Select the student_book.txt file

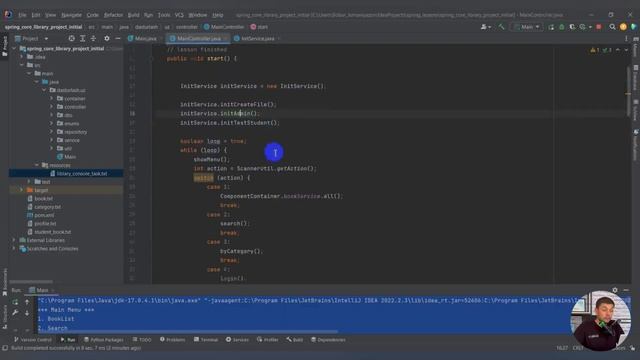tap(49, 232)
